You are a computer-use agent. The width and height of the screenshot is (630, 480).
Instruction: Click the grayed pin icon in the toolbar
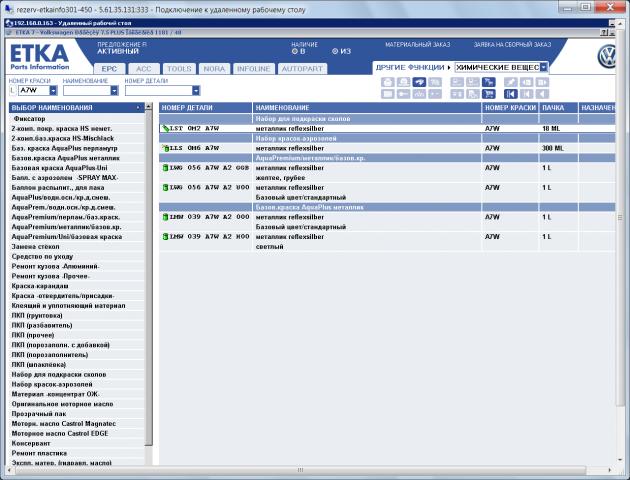click(511, 82)
